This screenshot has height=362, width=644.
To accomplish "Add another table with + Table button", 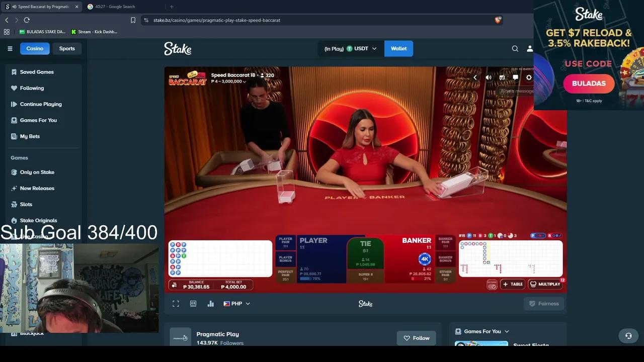I will point(512,284).
